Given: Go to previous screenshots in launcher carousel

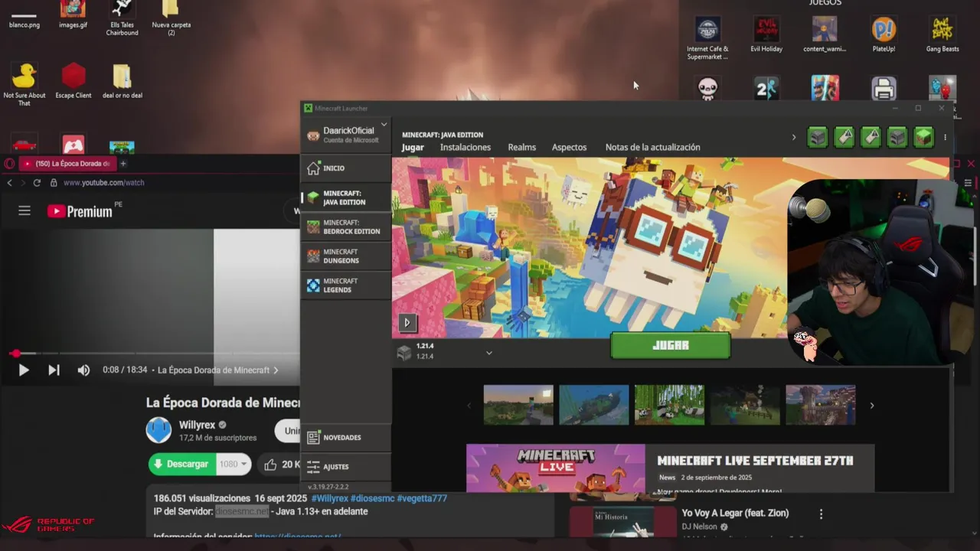Looking at the screenshot, I should click(x=469, y=406).
